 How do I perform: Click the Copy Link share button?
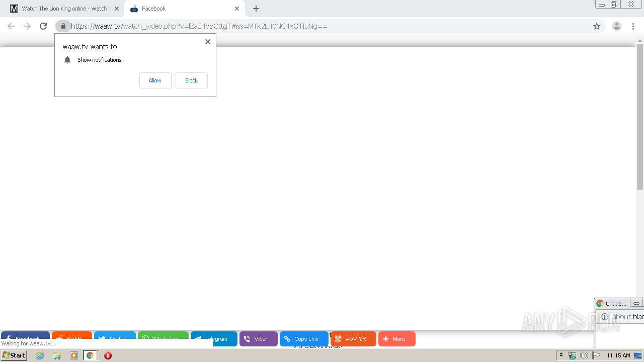tap(304, 339)
